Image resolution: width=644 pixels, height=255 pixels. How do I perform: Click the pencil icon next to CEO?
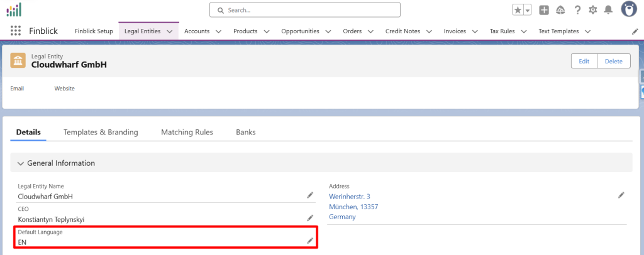coord(309,218)
